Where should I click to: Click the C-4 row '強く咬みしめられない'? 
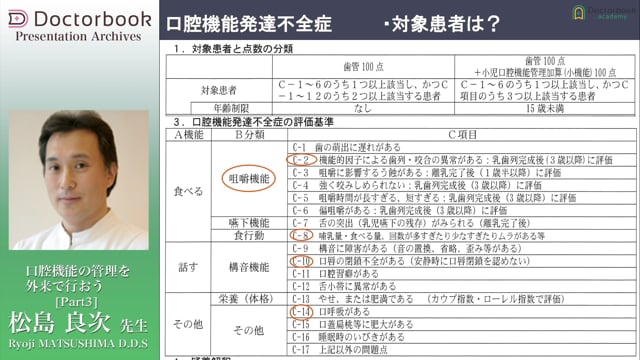(462, 185)
